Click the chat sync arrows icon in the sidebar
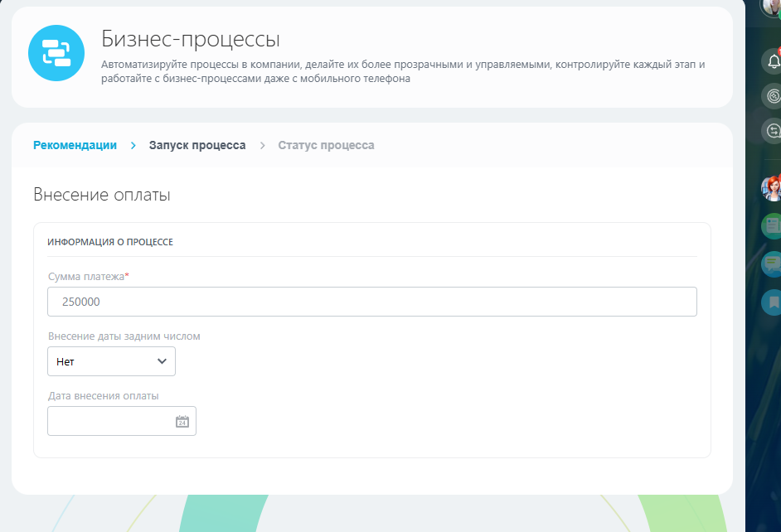 pyautogui.click(x=773, y=131)
